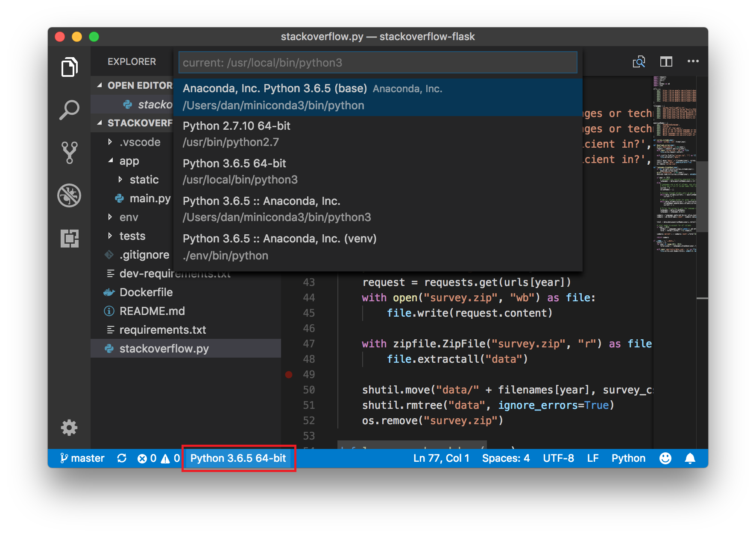
Task: Open the Extensions view icon
Action: pos(69,238)
